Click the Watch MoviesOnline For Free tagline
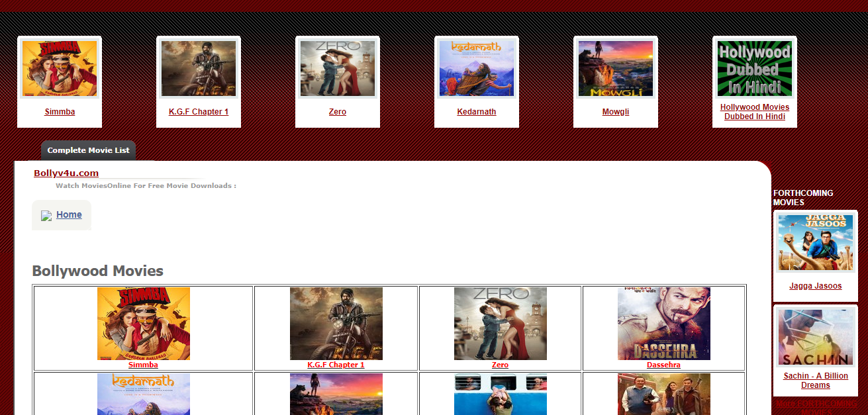This screenshot has height=415, width=868. [146, 186]
